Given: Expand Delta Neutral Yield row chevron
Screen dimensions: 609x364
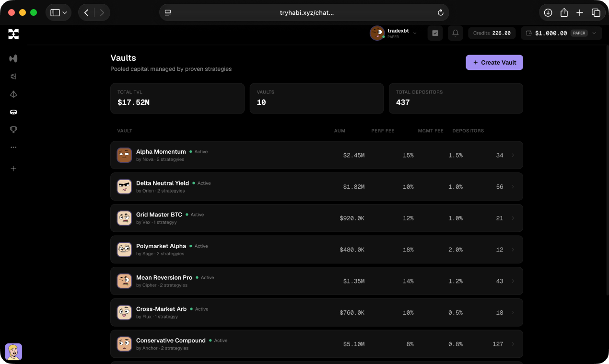Looking at the screenshot, I should 513,187.
